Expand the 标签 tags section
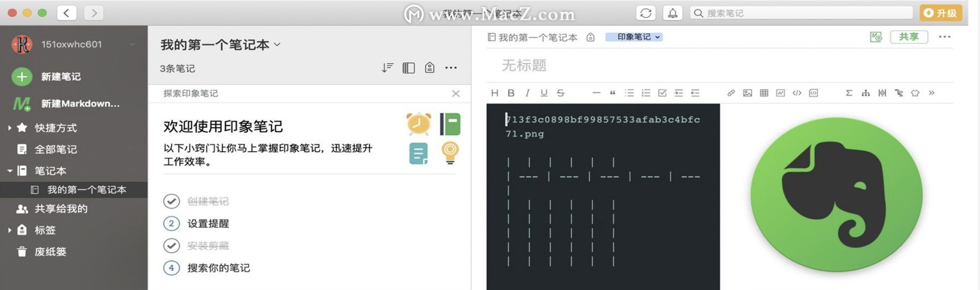The height and width of the screenshot is (290, 980). 9,230
